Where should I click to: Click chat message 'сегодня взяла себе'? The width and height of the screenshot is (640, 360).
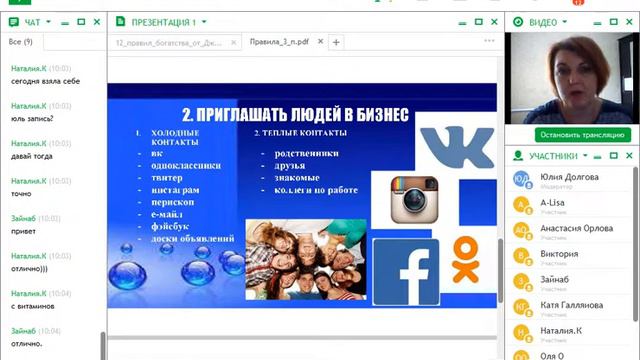click(45, 81)
